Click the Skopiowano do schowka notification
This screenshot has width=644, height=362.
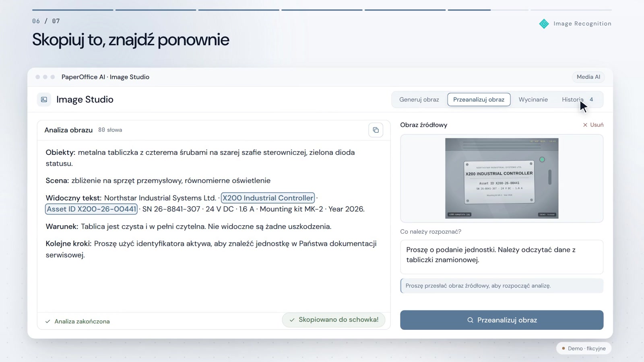pyautogui.click(x=334, y=320)
